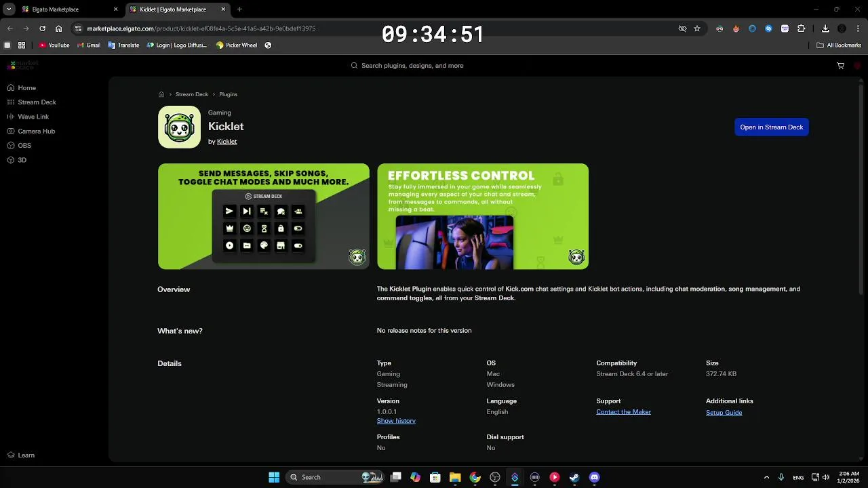Click the site info icon in address bar
Viewport: 868px width, 488px height.
[x=78, y=28]
